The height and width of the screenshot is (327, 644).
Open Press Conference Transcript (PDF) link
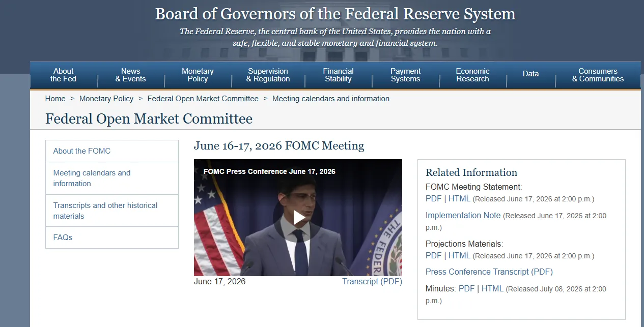coord(489,272)
